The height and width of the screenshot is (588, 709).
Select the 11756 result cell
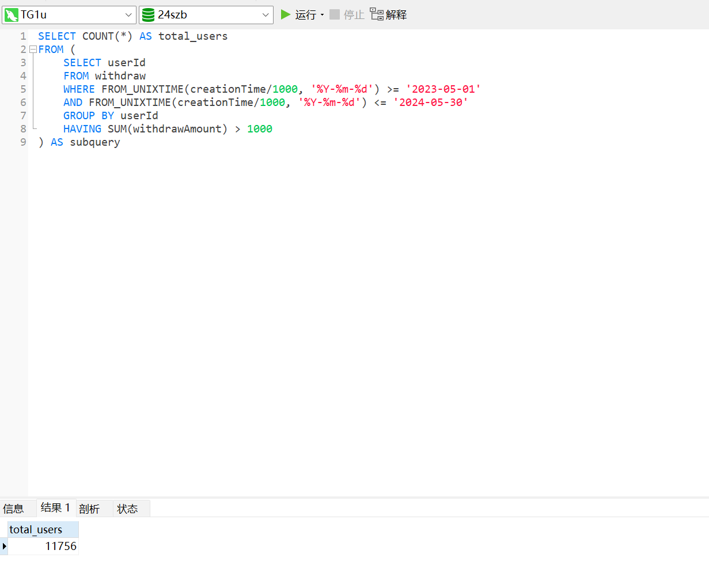(x=43, y=546)
